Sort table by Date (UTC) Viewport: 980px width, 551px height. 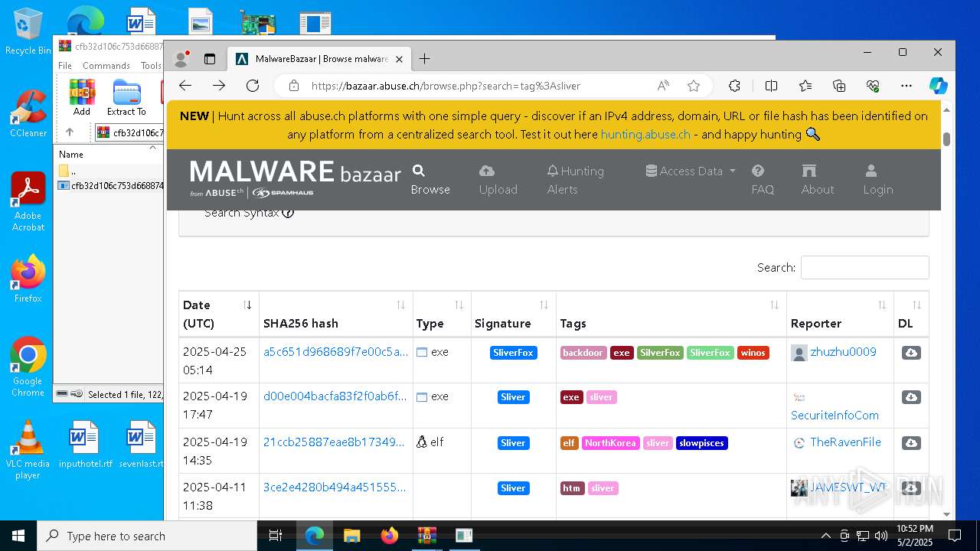(x=219, y=314)
